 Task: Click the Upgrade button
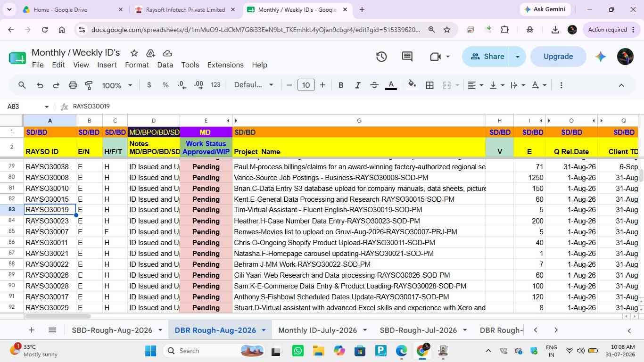[x=558, y=57]
